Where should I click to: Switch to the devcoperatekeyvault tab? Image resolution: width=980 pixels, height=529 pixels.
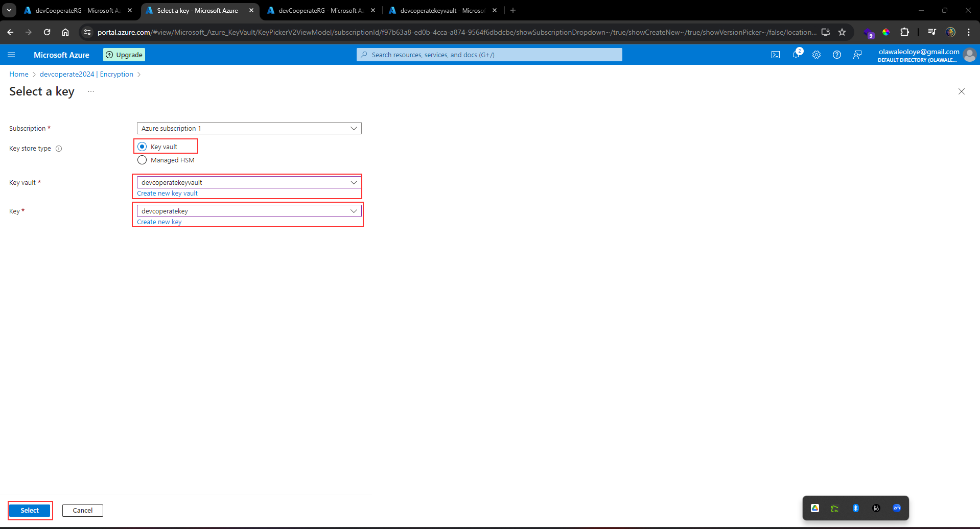pyautogui.click(x=442, y=10)
